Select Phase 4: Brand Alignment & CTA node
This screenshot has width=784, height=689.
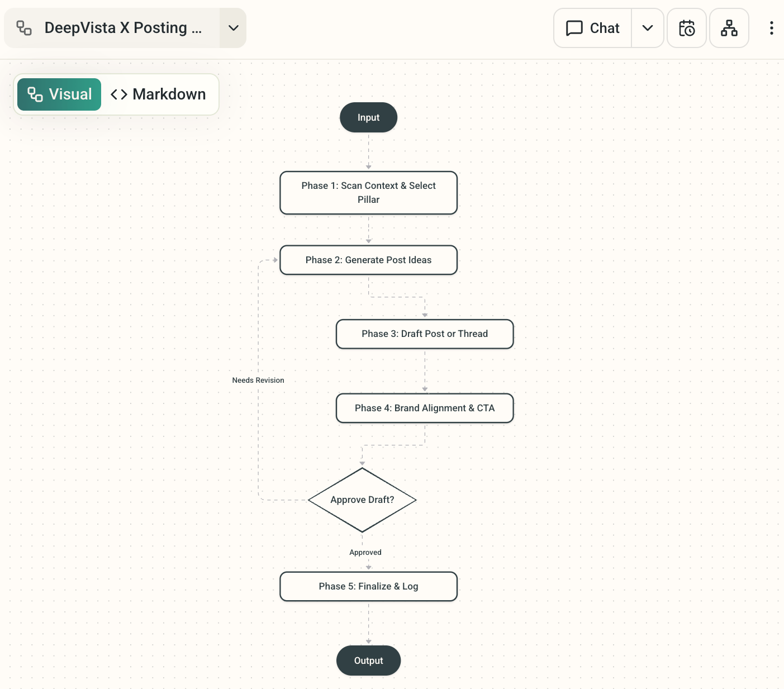(x=425, y=408)
